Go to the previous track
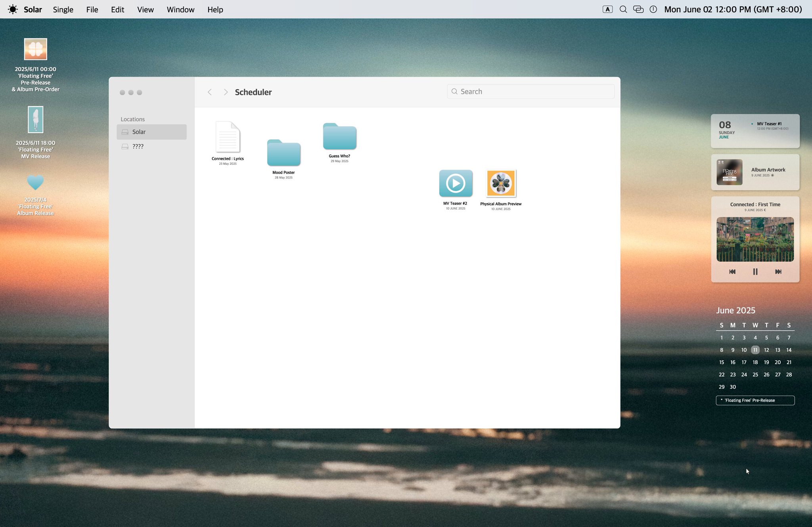The image size is (812, 527). point(732,272)
